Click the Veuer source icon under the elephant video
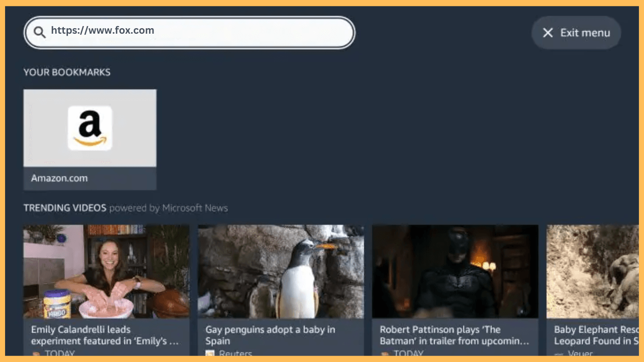The image size is (644, 362). pos(558,353)
